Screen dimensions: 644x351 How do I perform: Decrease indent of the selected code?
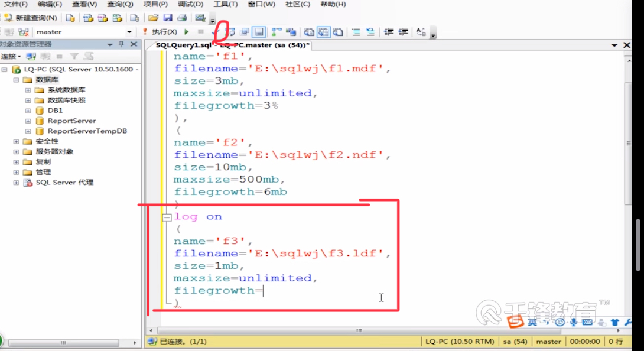(x=389, y=32)
